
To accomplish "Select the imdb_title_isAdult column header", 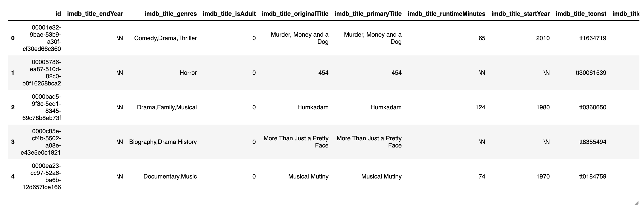I will 229,14.
